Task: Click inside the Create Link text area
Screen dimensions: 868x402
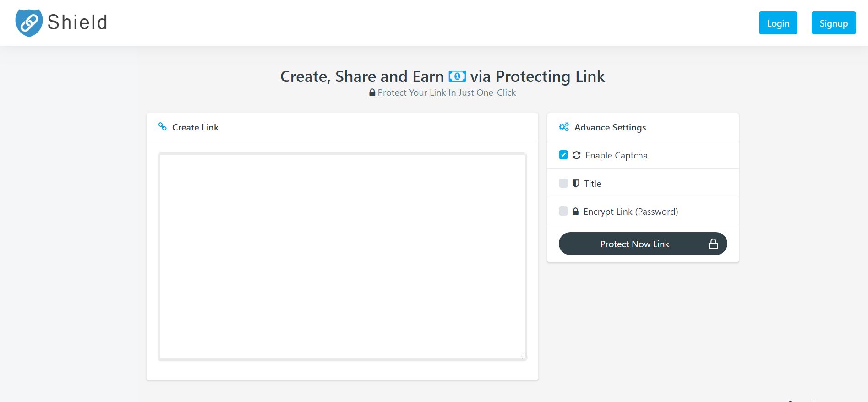Action: pos(342,256)
